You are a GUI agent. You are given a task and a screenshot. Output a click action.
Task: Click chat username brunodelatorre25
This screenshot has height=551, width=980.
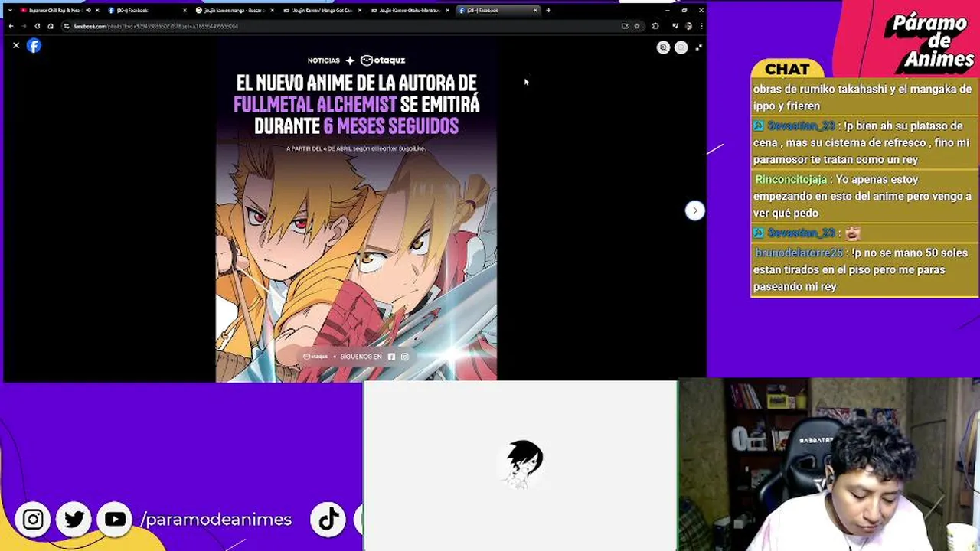(x=799, y=253)
